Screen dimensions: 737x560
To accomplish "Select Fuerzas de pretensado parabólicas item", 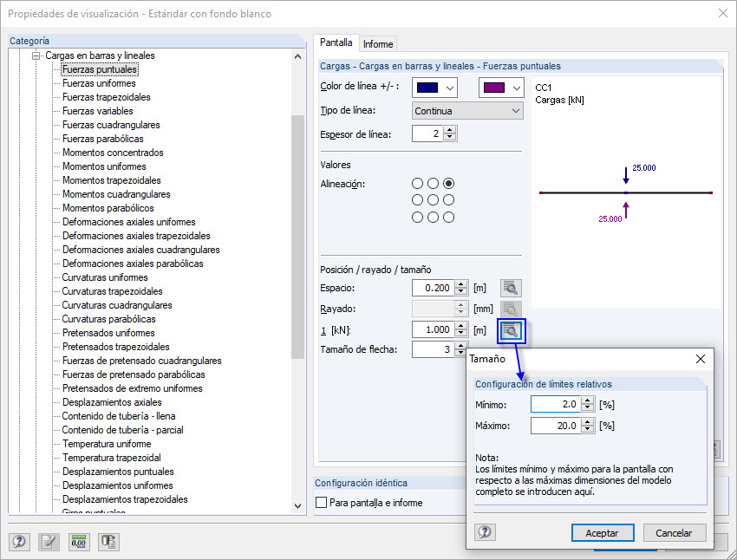I will pos(134,374).
